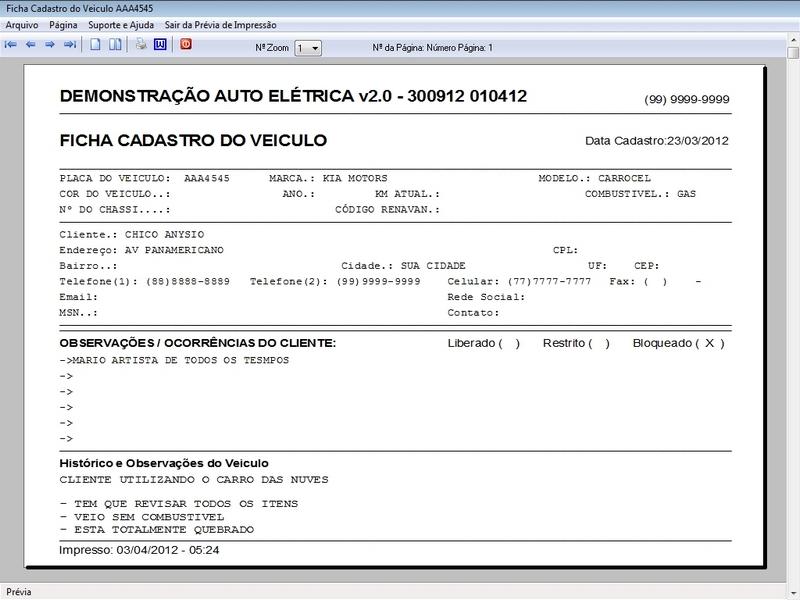Click the Impresso: 03/04/2012 - 05:24 footer
Screen dimensions: 800x600
(139, 550)
